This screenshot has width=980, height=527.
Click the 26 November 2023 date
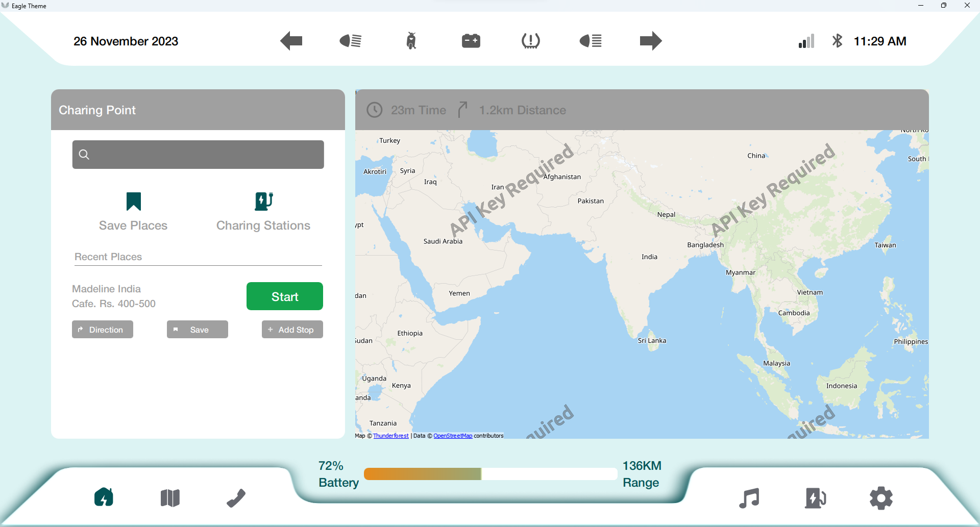pyautogui.click(x=126, y=41)
